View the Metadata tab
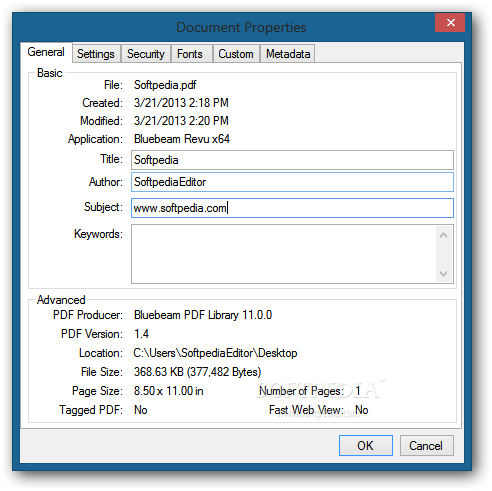492x491 pixels. click(288, 54)
